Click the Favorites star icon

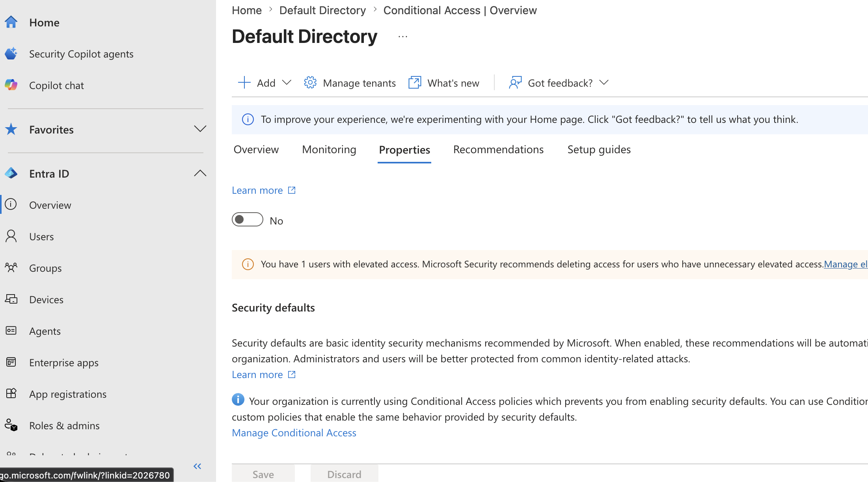click(x=11, y=129)
